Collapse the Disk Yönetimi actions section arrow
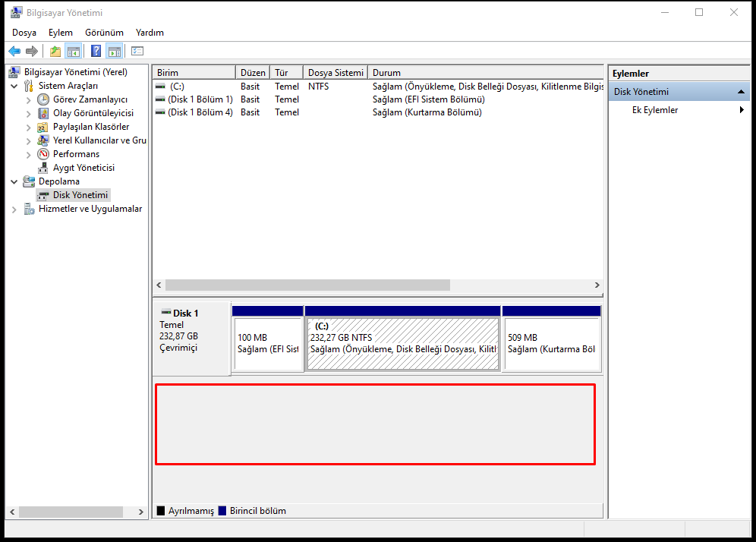This screenshot has width=756, height=542. [741, 92]
